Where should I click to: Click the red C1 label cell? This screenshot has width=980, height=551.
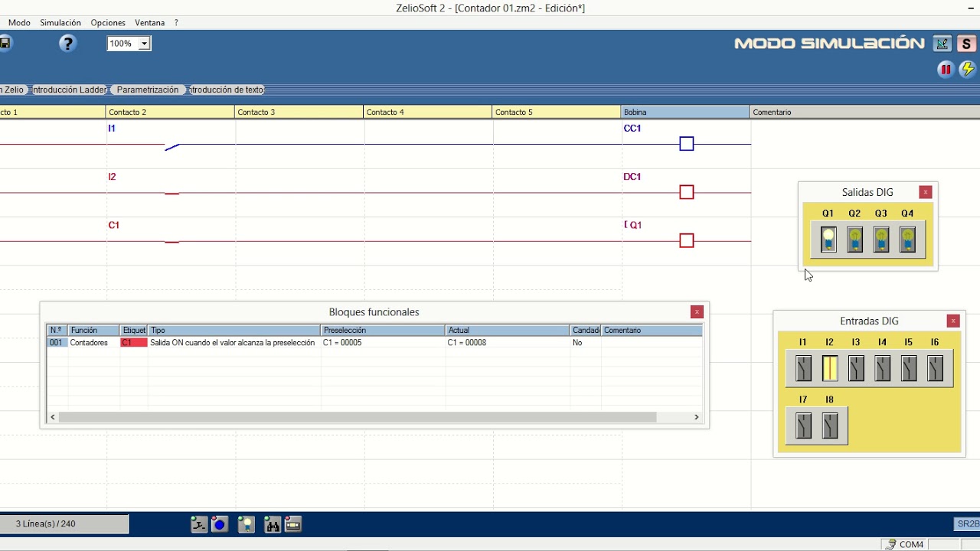(x=133, y=343)
